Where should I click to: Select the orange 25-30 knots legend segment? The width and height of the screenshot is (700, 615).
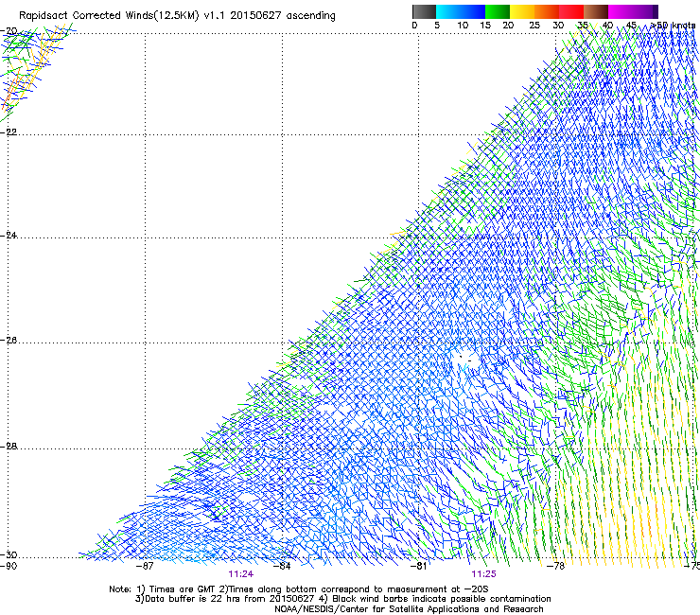point(547,11)
